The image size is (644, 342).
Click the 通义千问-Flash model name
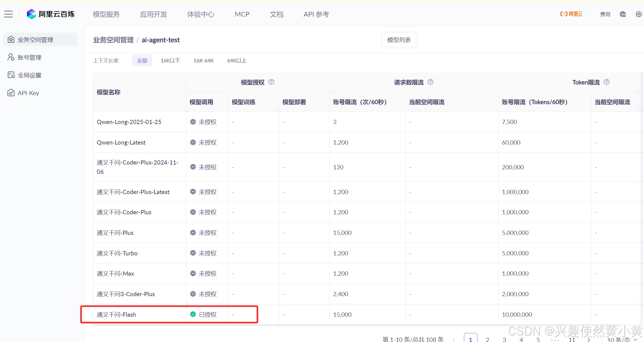pyautogui.click(x=116, y=314)
